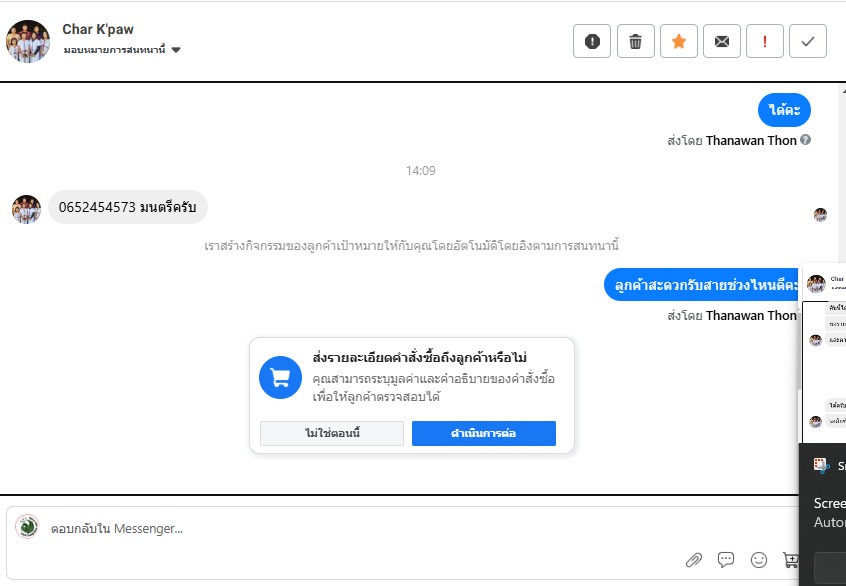Image resolution: width=846 pixels, height=586 pixels.
Task: Click the blue shopping cart order icon
Action: point(280,377)
